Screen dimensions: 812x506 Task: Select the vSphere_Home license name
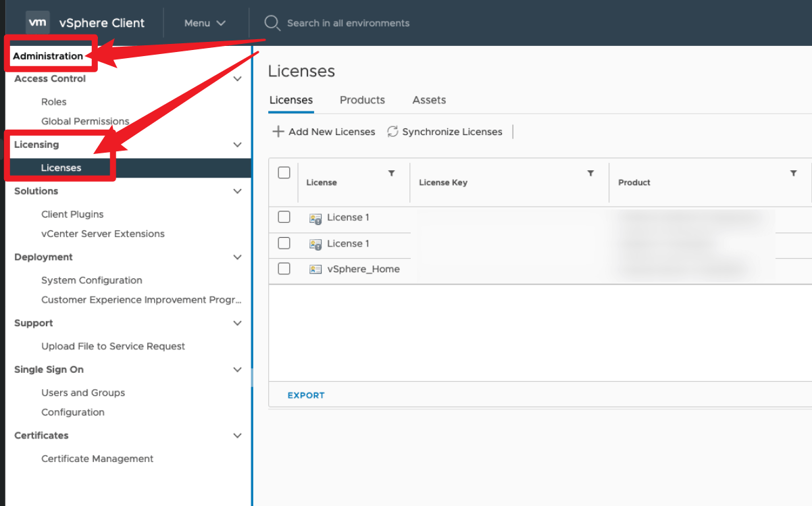click(363, 269)
